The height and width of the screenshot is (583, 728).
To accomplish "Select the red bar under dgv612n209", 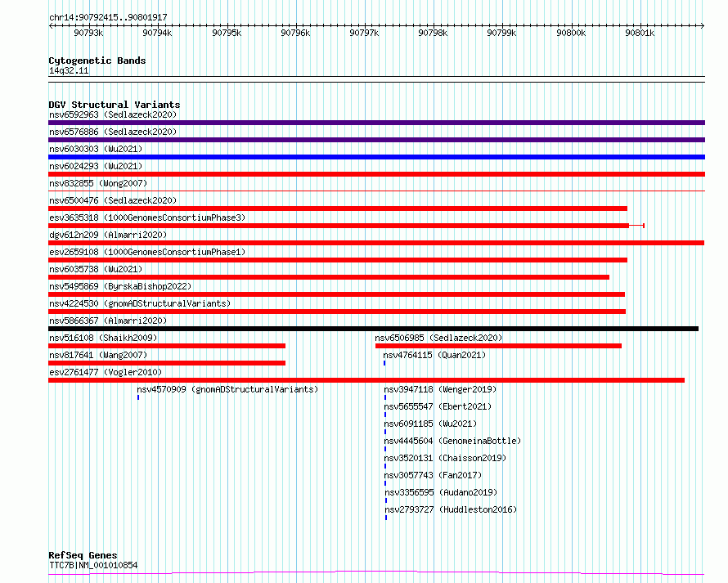I will coord(376,243).
